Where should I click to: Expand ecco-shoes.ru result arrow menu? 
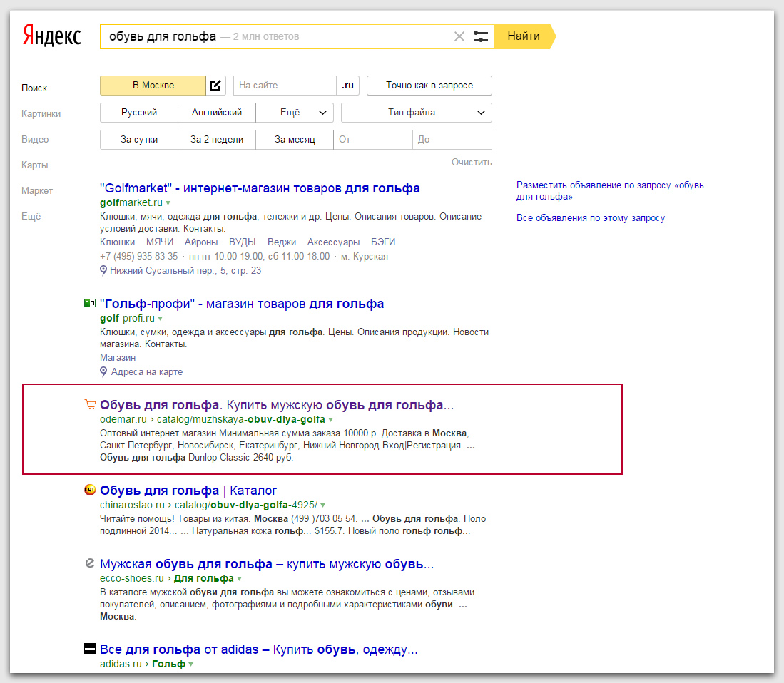pyautogui.click(x=239, y=579)
